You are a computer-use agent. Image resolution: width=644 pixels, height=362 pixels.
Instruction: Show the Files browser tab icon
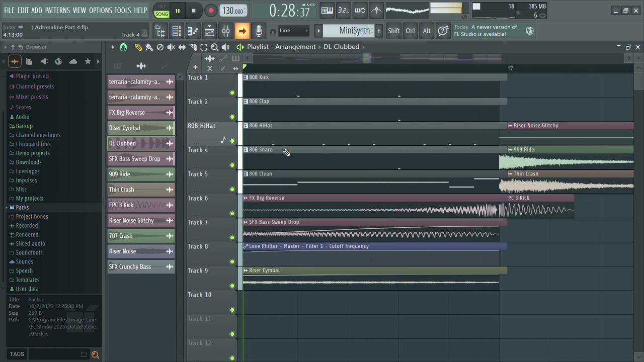[x=29, y=61]
